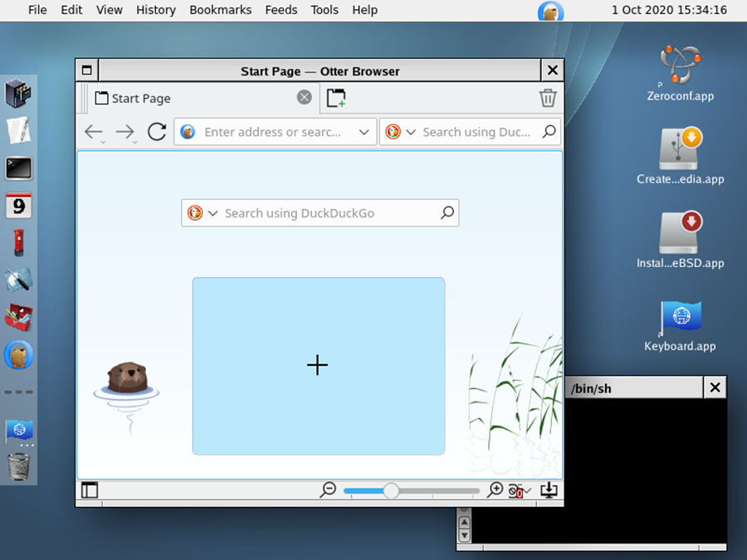Click the terminal scroll up arrow
This screenshot has width=747, height=560.
click(464, 523)
